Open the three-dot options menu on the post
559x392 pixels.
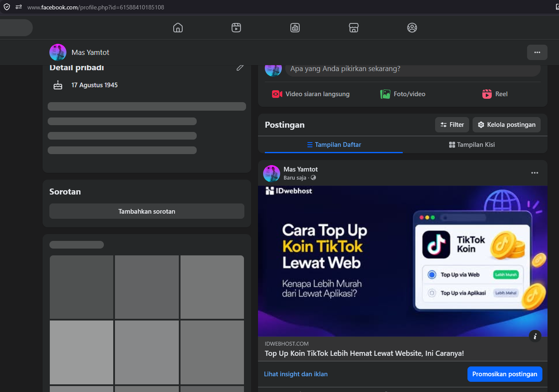(x=535, y=173)
